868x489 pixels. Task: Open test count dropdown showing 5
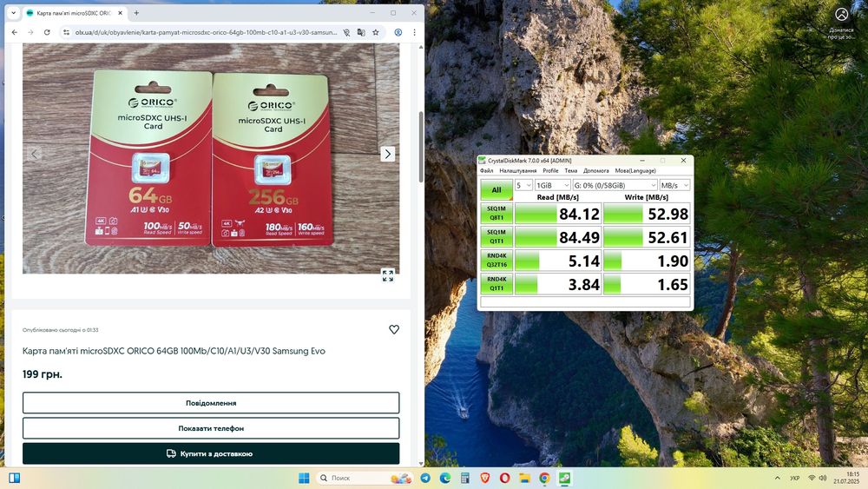pyautogui.click(x=523, y=185)
